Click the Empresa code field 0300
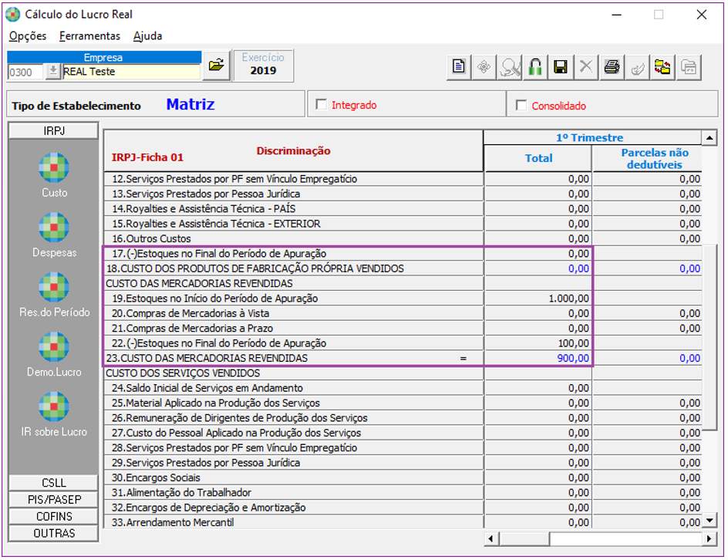The image size is (728, 560). point(26,73)
